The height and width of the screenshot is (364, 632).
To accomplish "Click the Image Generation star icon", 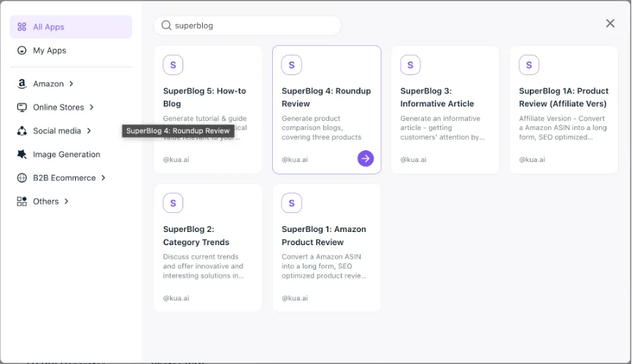I will pyautogui.click(x=22, y=155).
